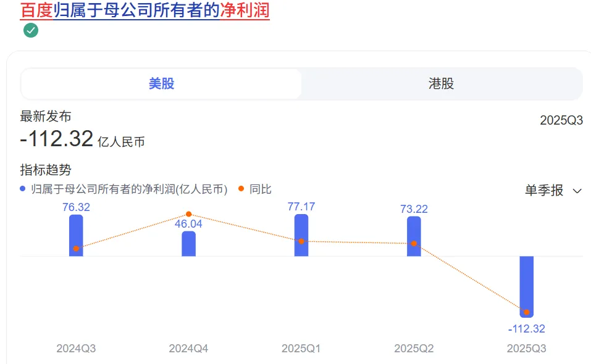Screen dimensions: 591x364
Task: Click the -112.32 亿人民币 latest value
Action: coord(82,139)
